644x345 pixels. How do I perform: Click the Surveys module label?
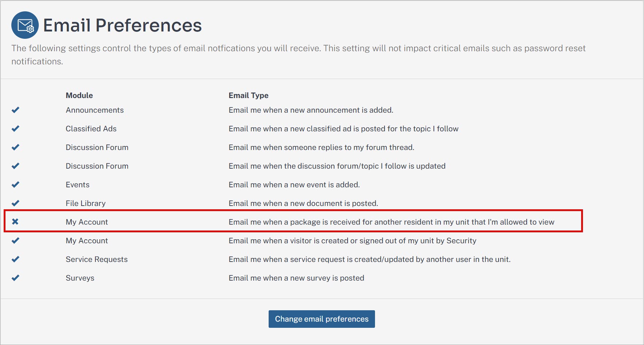tap(80, 278)
